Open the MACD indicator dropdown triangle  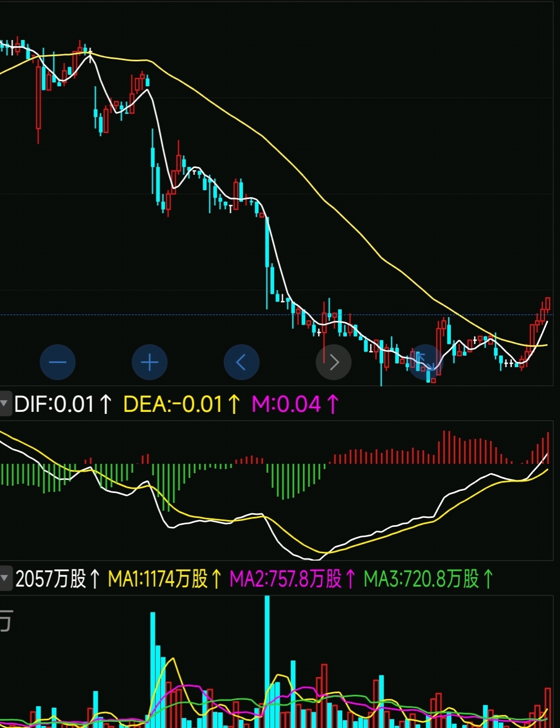(x=5, y=404)
